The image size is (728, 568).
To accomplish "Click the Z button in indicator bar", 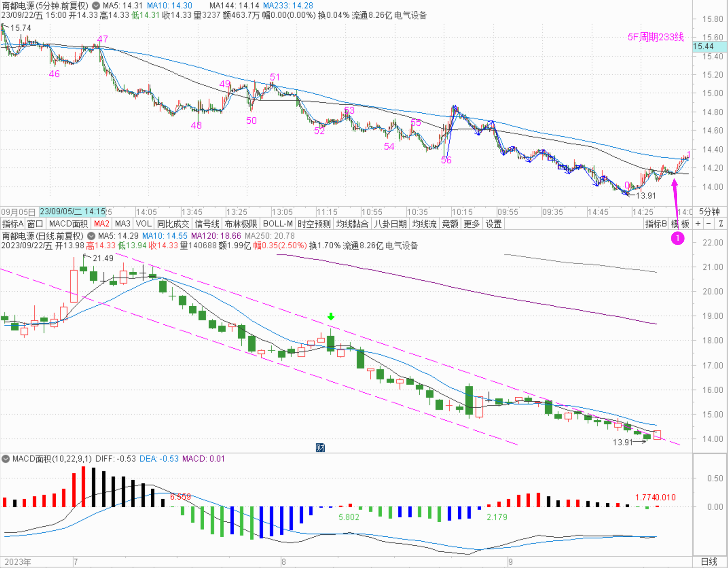I will (721, 224).
